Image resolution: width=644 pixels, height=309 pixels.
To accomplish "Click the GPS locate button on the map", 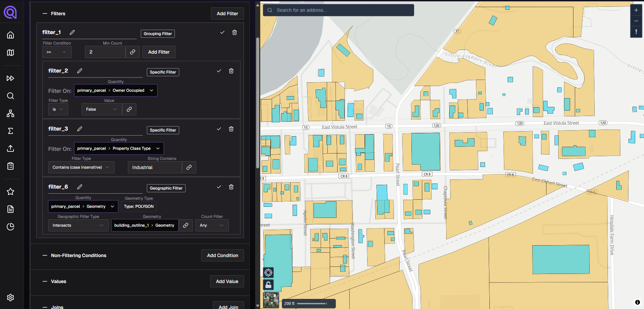I will coord(268,273).
